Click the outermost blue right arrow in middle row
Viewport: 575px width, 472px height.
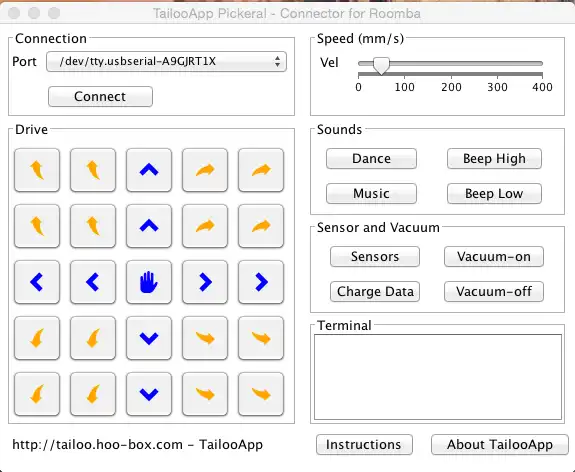[261, 282]
